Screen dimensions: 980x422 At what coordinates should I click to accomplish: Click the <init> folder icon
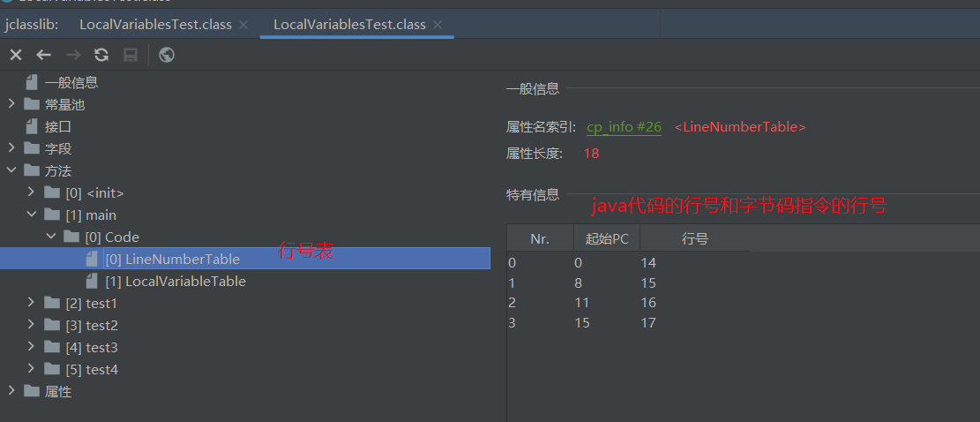[52, 192]
